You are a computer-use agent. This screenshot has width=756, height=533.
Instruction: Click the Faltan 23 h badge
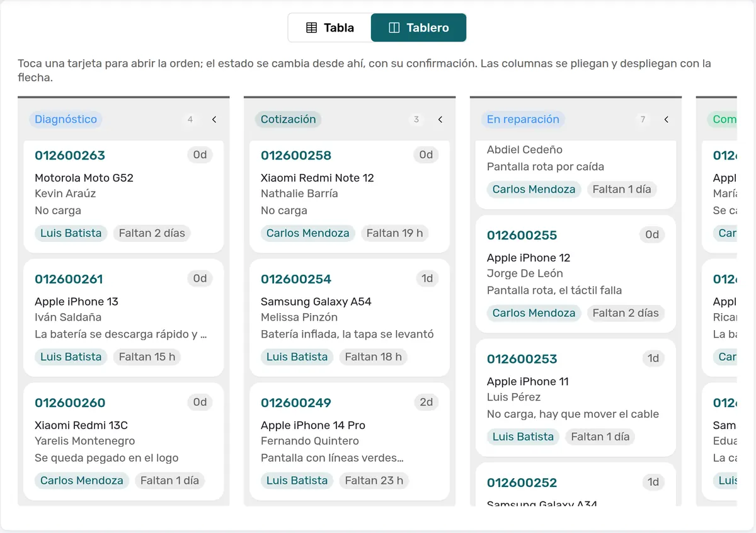[374, 480]
